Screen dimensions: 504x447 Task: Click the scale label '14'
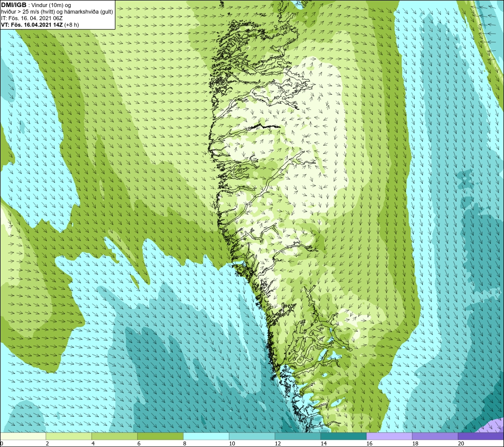click(324, 443)
